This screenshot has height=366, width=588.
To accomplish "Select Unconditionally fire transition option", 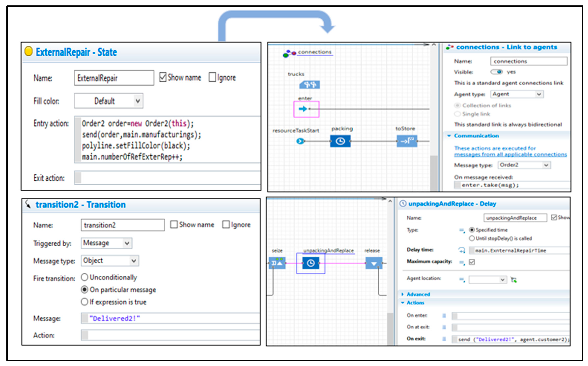I will click(x=84, y=277).
